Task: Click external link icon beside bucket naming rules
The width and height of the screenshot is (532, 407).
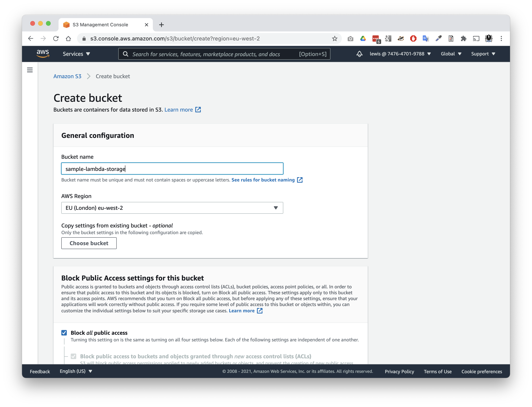Action: 300,180
